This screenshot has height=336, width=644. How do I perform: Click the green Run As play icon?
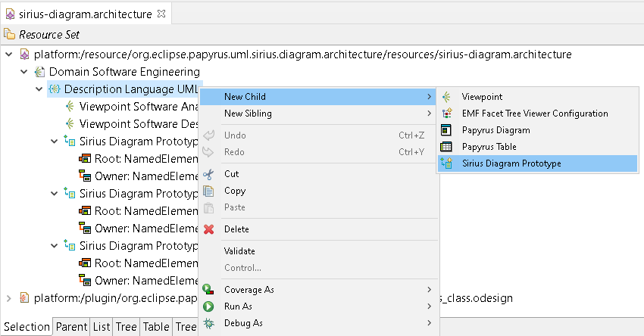click(x=208, y=306)
